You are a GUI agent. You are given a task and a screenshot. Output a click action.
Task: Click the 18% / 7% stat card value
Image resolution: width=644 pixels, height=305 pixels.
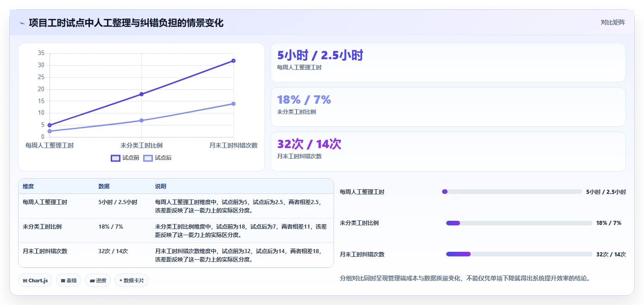pyautogui.click(x=304, y=100)
